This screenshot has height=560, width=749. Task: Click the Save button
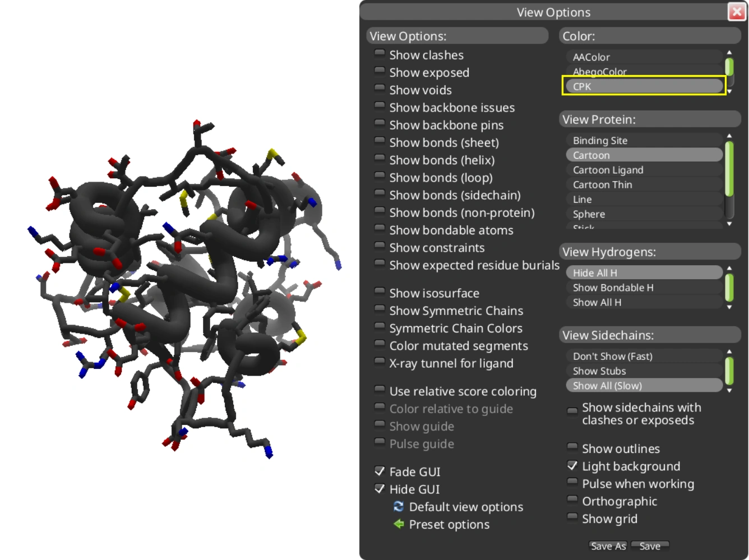point(650,546)
